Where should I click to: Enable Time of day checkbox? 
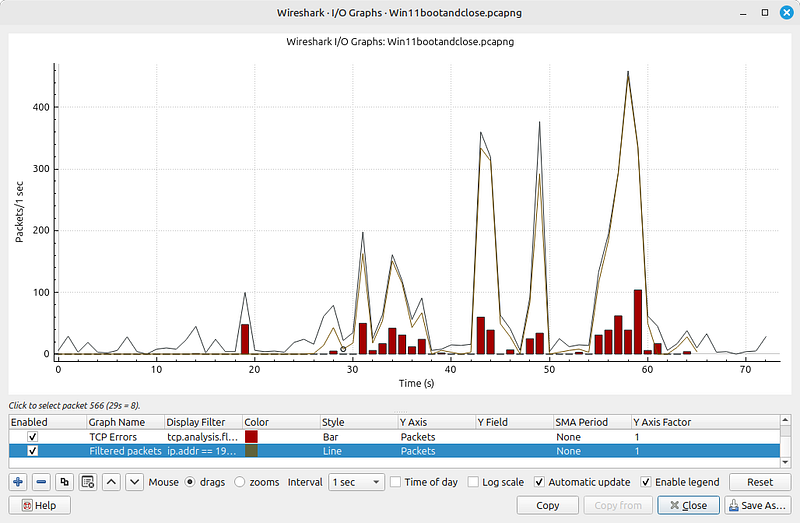(x=395, y=482)
